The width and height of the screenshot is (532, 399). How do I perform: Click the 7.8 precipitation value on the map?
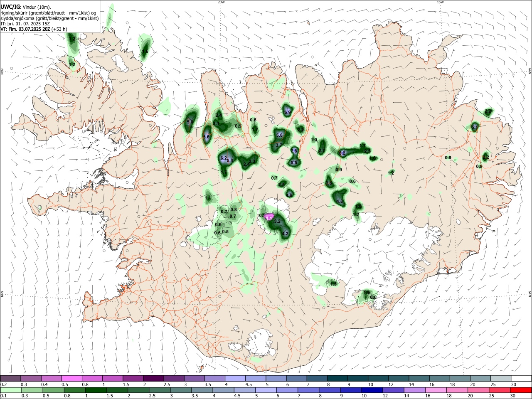tap(294, 151)
